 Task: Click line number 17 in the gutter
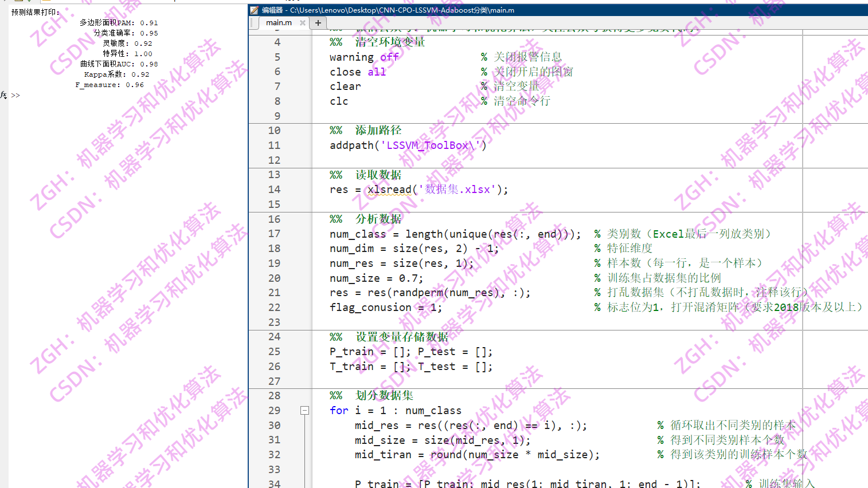275,234
